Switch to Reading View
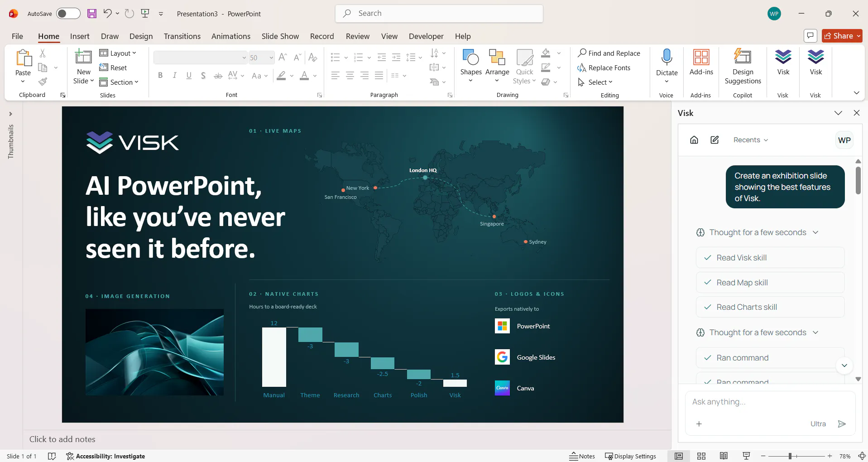Image resolution: width=868 pixels, height=462 pixels. point(724,456)
